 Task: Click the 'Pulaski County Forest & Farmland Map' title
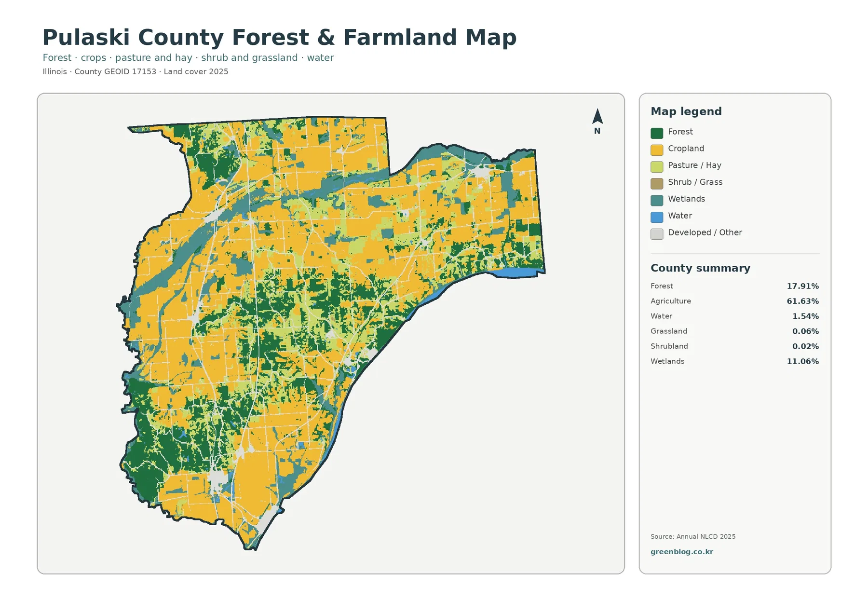point(279,38)
